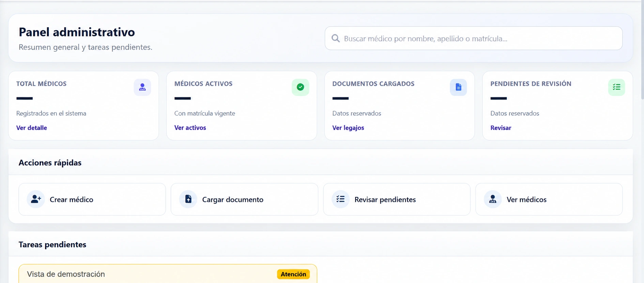644x283 pixels.
Task: Click the MÉDICOS ACTIVOS card label
Action: tap(203, 84)
